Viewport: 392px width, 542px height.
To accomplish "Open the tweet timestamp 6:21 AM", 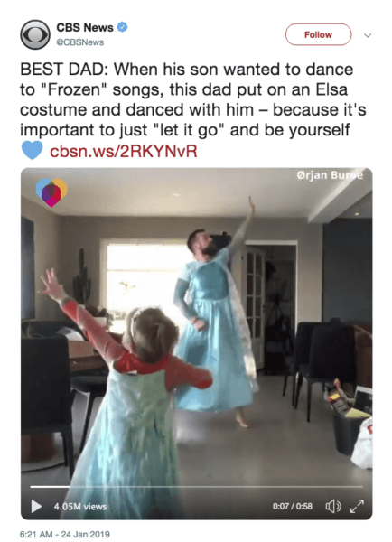I will tap(65, 535).
